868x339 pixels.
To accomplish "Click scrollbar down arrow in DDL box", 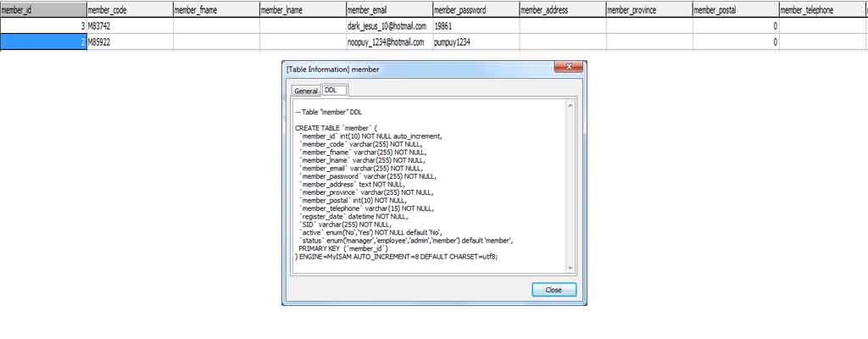I will click(570, 268).
